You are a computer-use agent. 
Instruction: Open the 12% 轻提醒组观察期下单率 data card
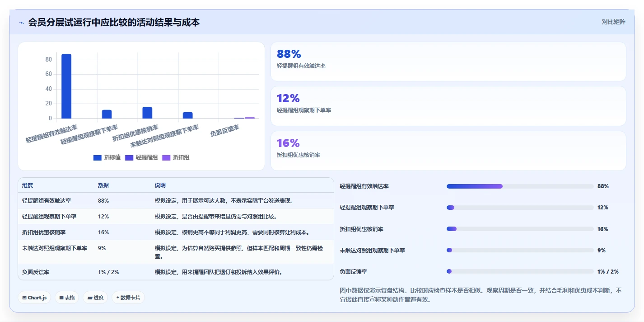(x=448, y=106)
